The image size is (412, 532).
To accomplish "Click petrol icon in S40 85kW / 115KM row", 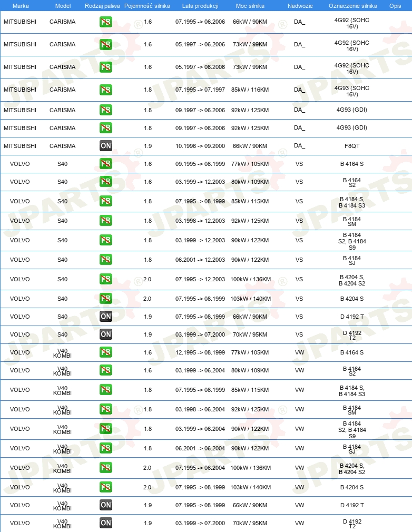I will [106, 201].
